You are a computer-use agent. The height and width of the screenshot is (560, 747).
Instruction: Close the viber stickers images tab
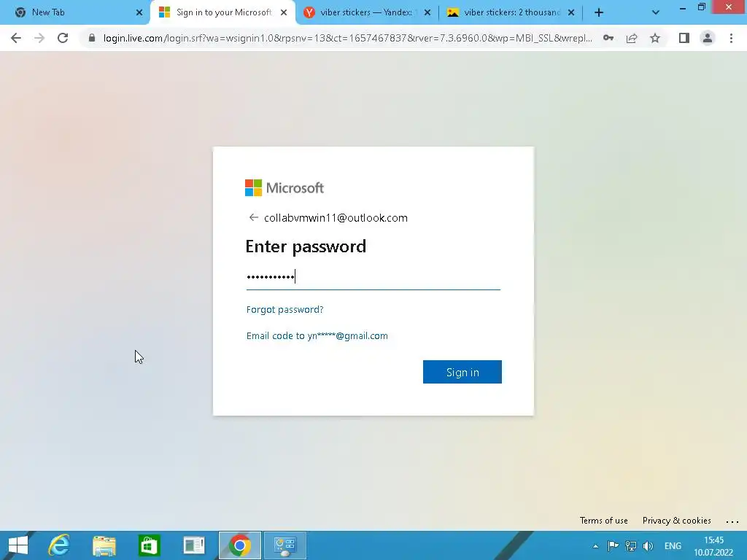coord(571,13)
